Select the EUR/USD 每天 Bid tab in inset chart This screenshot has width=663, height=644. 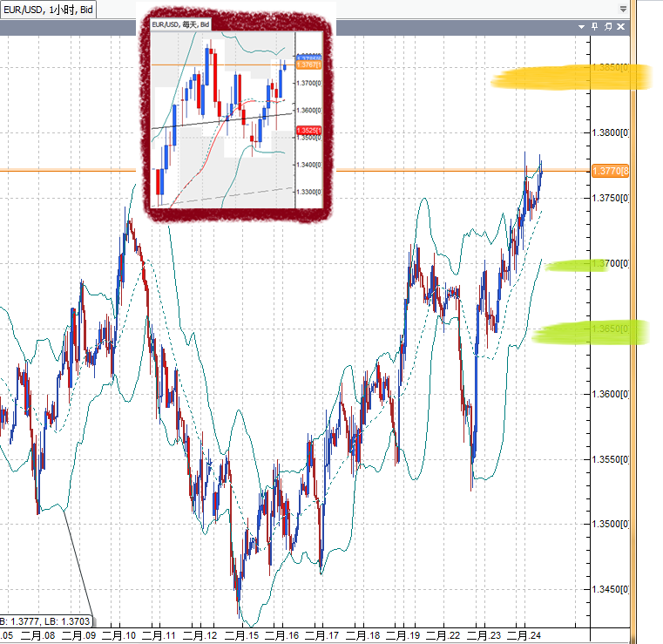click(x=180, y=24)
